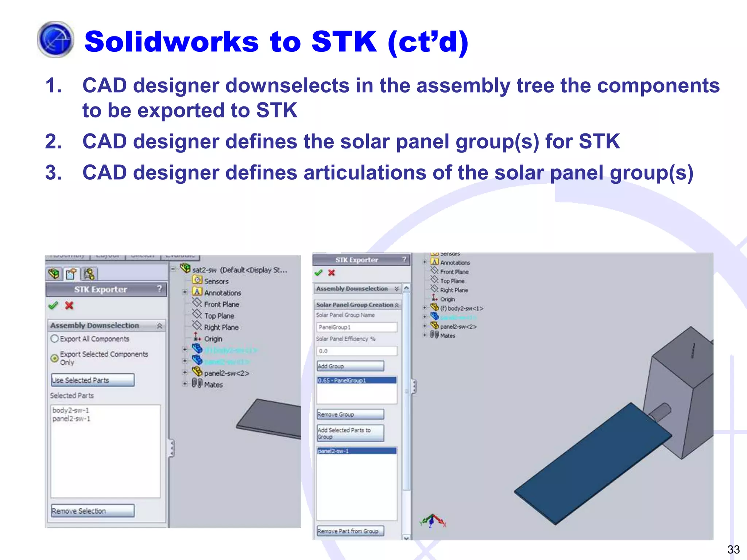Viewport: 747px width, 560px height.
Task: Click Solar Panel Group Name input field
Action: [x=357, y=327]
